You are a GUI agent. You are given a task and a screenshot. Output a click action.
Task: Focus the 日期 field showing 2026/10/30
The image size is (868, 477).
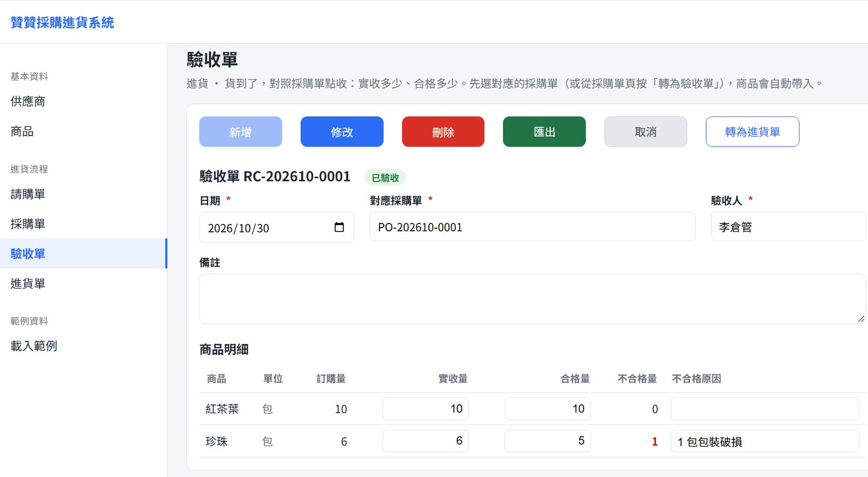(x=277, y=227)
